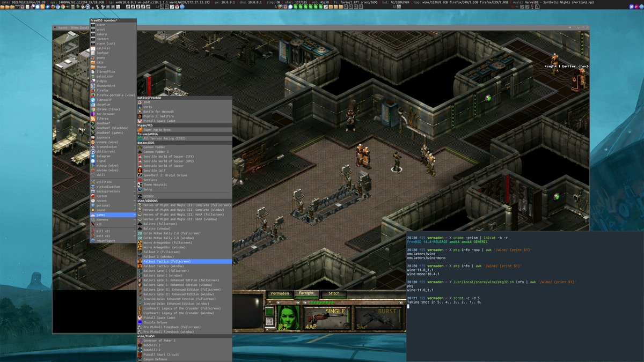The image size is (644, 362).
Task: Expand the system submenu
Action: (113, 196)
